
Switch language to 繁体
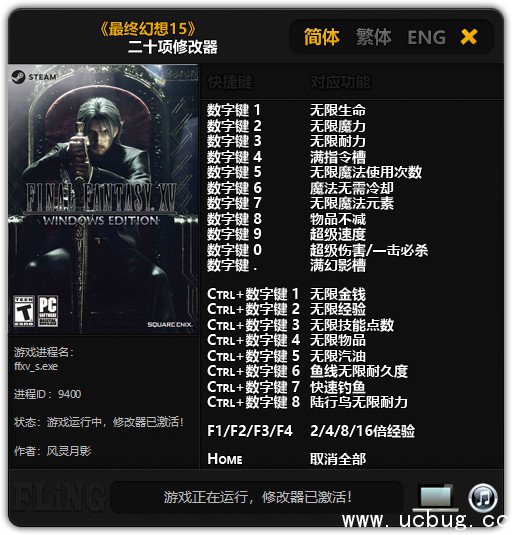click(x=374, y=37)
